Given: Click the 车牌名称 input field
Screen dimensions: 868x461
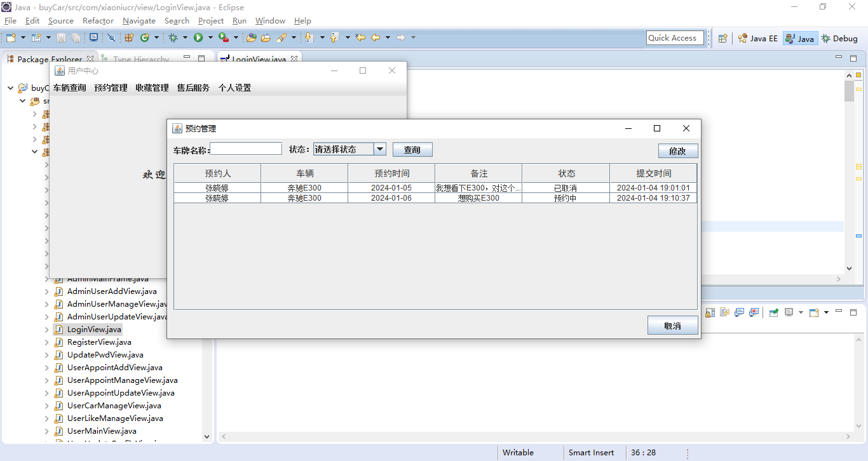Looking at the screenshot, I should (x=246, y=149).
